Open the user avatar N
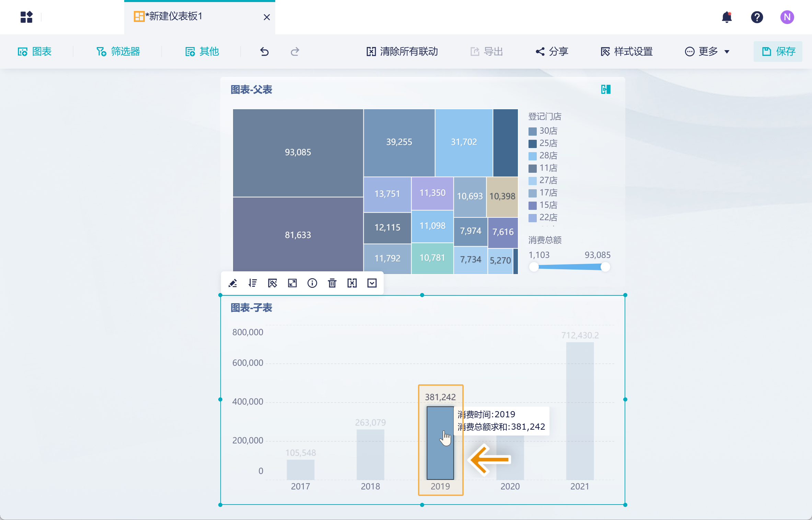 [x=787, y=17]
